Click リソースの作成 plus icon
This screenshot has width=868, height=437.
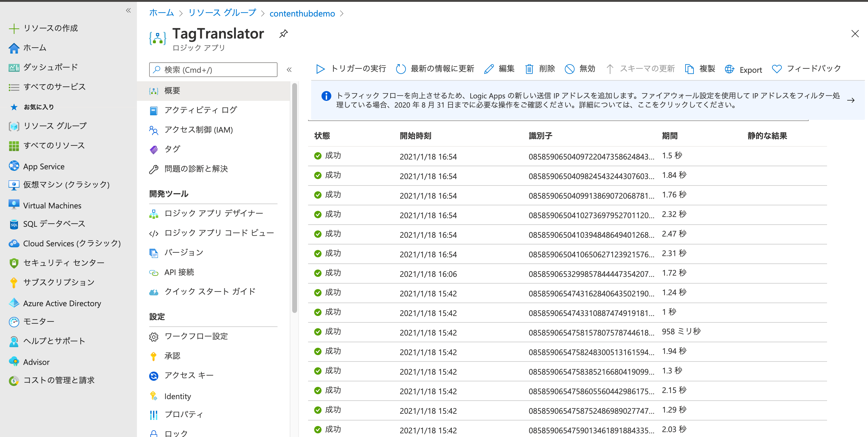(x=14, y=29)
